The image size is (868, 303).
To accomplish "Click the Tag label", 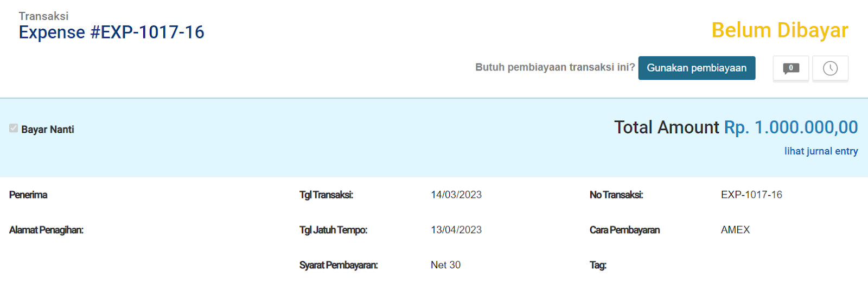I will 598,265.
